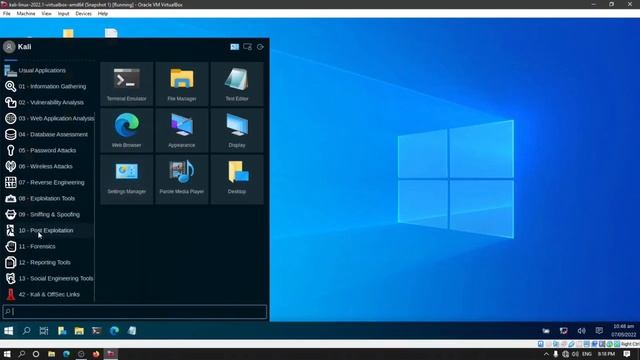Select 11 - Forensics category
Screen dimensions: 640x360
click(x=48, y=247)
